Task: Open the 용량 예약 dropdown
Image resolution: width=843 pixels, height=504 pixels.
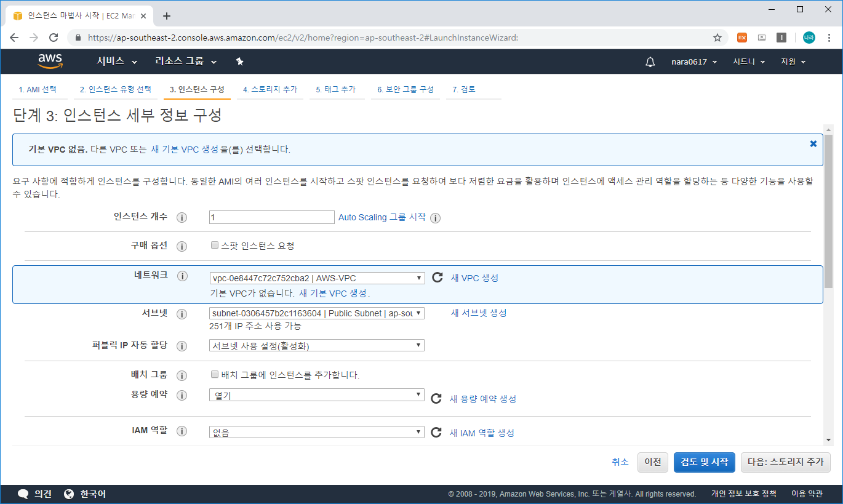Action: click(317, 394)
